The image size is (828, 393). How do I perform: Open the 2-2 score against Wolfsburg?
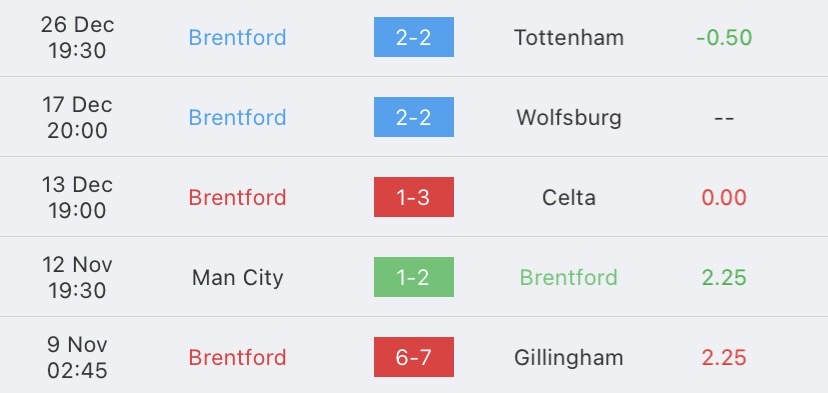click(x=413, y=117)
